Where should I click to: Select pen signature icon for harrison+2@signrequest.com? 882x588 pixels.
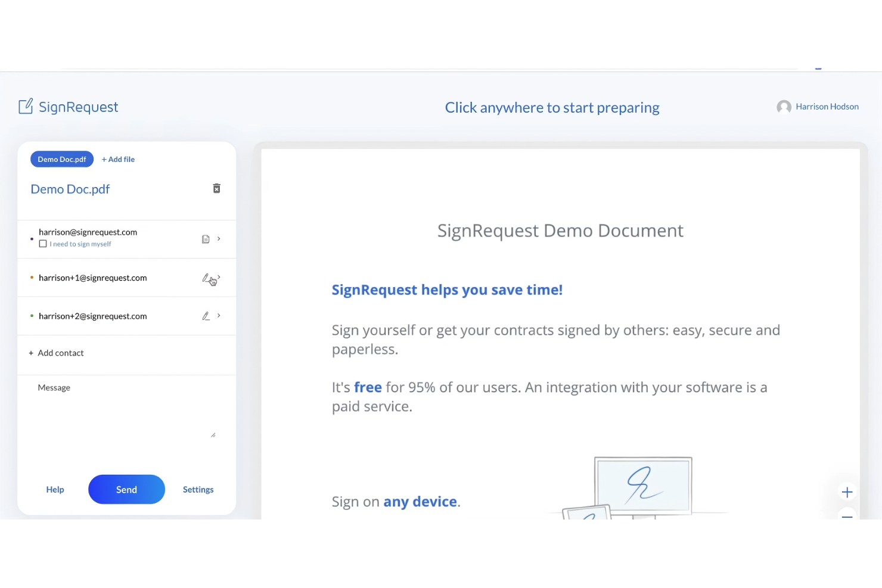pyautogui.click(x=206, y=315)
